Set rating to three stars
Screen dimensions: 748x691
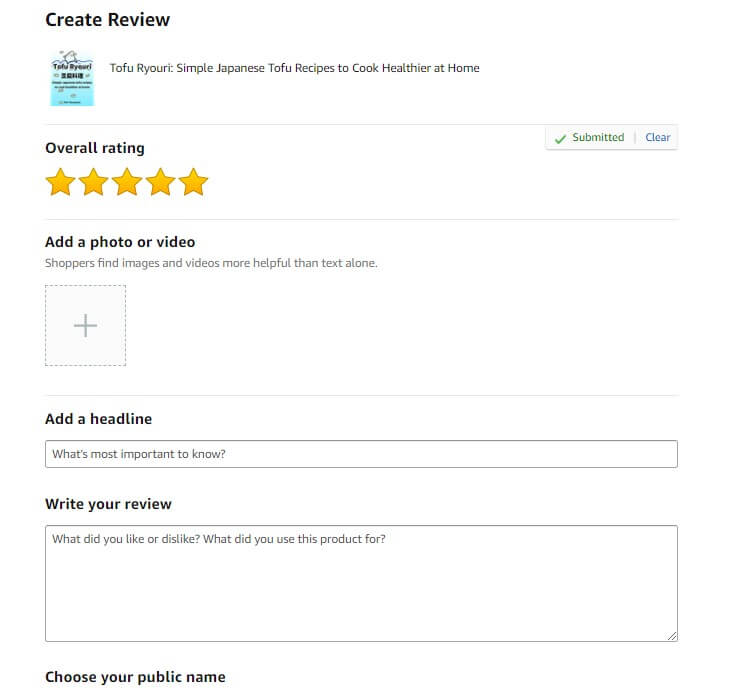127,182
